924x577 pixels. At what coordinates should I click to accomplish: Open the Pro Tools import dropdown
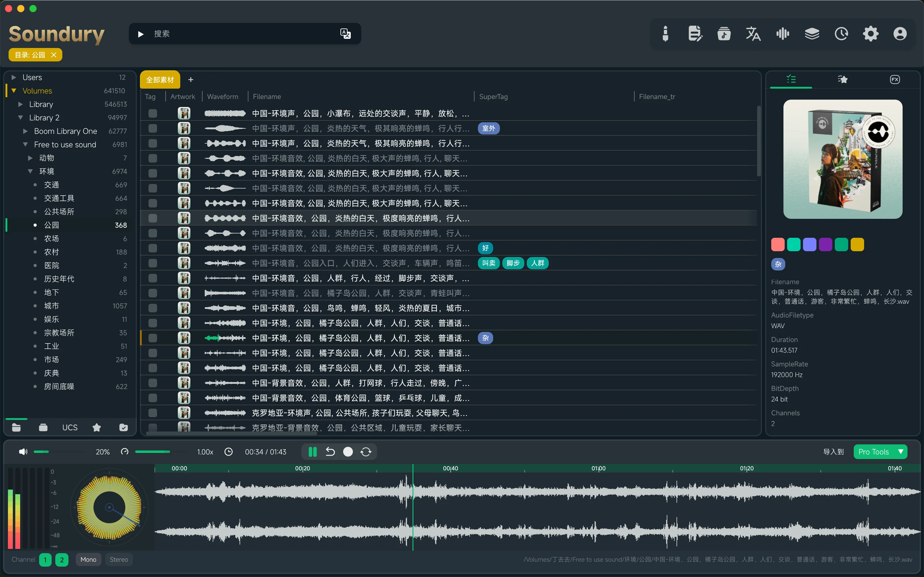[880, 452]
